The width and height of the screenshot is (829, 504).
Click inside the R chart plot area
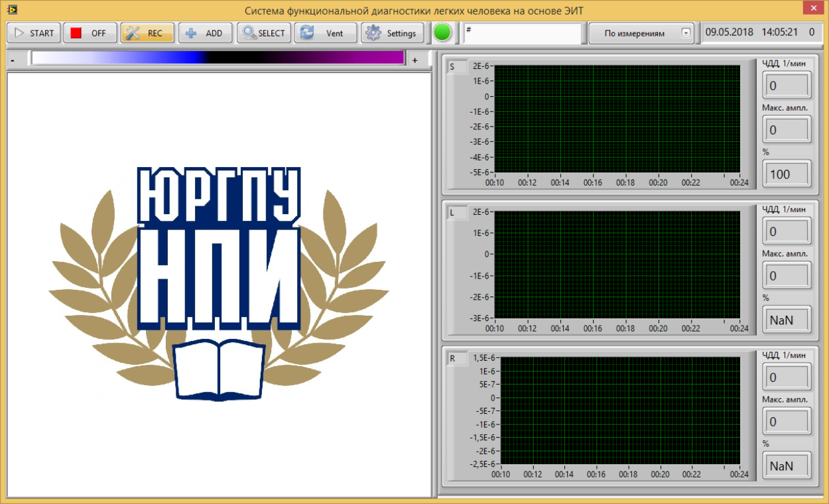point(619,411)
